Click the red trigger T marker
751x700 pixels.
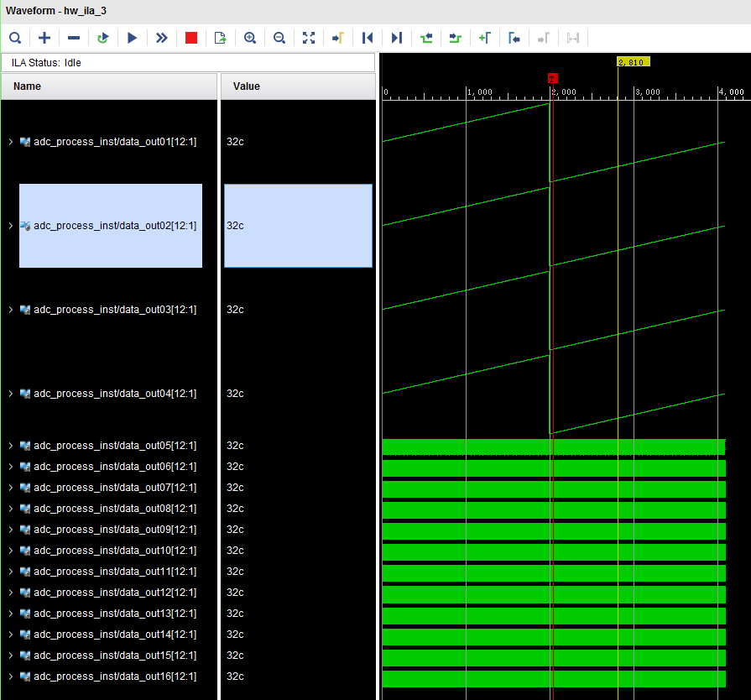[553, 78]
